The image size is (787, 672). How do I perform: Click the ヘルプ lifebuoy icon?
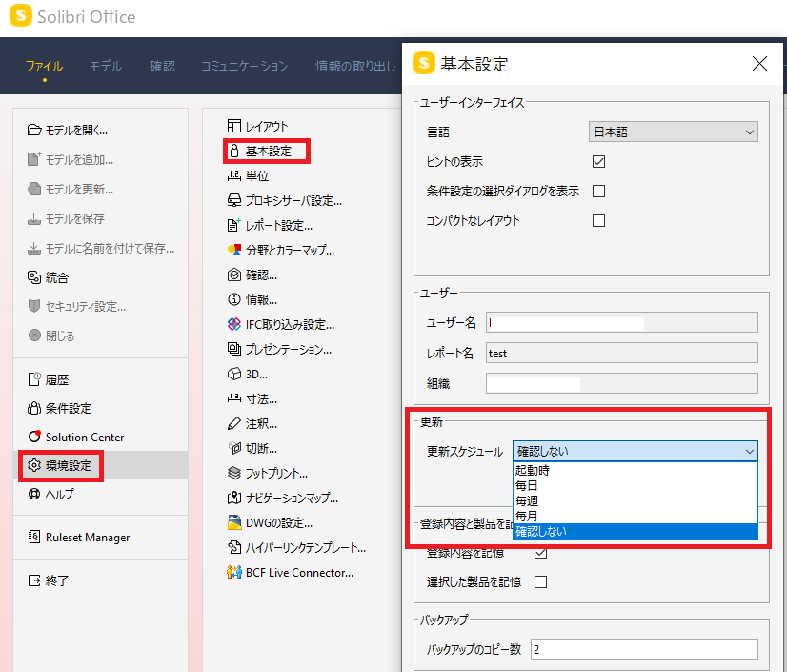click(34, 494)
